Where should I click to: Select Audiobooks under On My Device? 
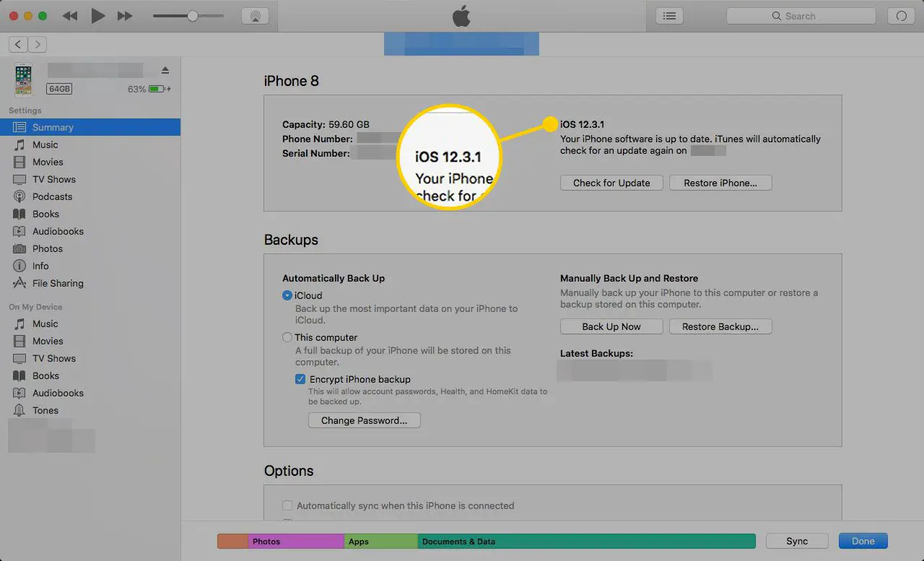click(x=90, y=393)
